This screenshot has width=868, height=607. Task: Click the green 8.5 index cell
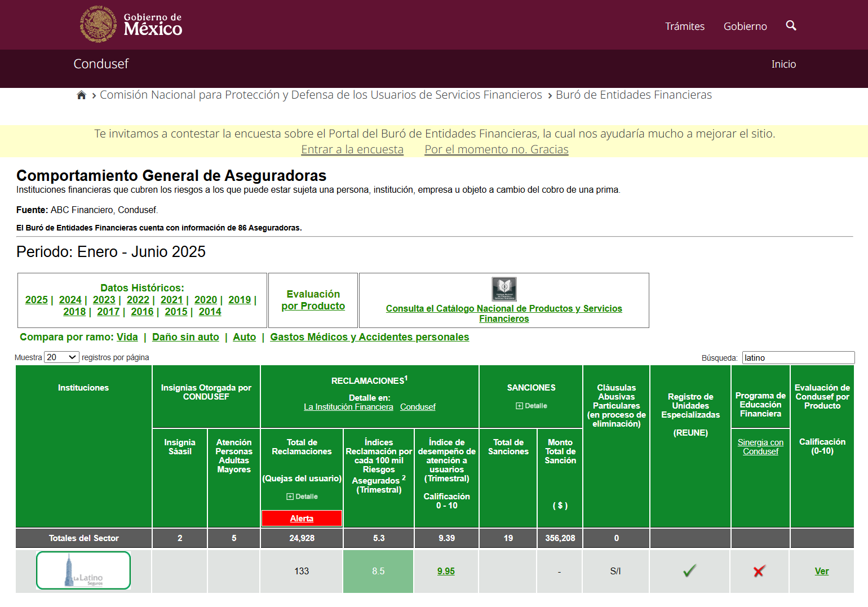pos(378,571)
